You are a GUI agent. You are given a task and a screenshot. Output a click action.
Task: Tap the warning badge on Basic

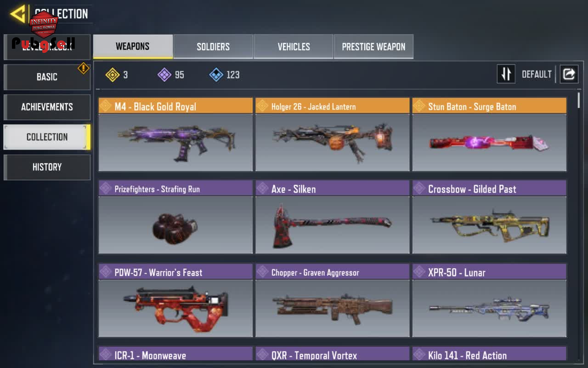tap(84, 69)
